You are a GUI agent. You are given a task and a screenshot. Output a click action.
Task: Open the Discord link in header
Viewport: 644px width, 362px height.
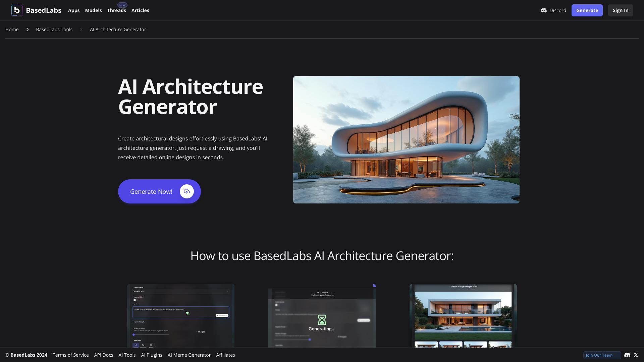tap(553, 10)
